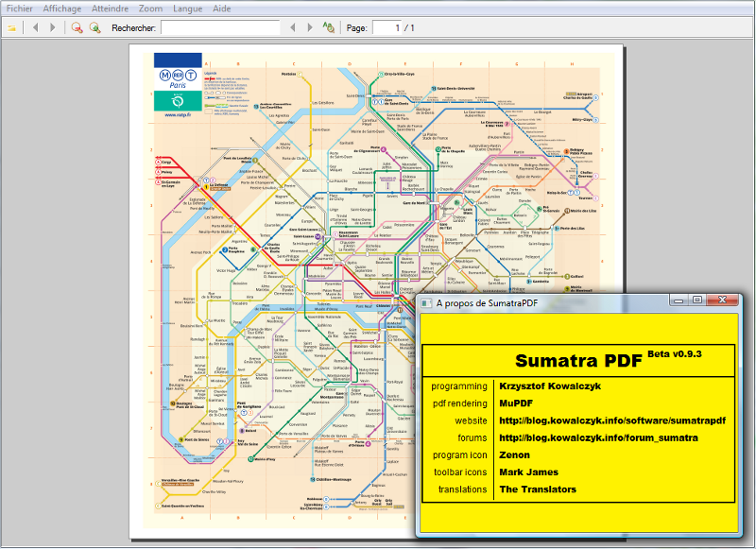Open the Aide menu
756x549 pixels.
[x=222, y=9]
